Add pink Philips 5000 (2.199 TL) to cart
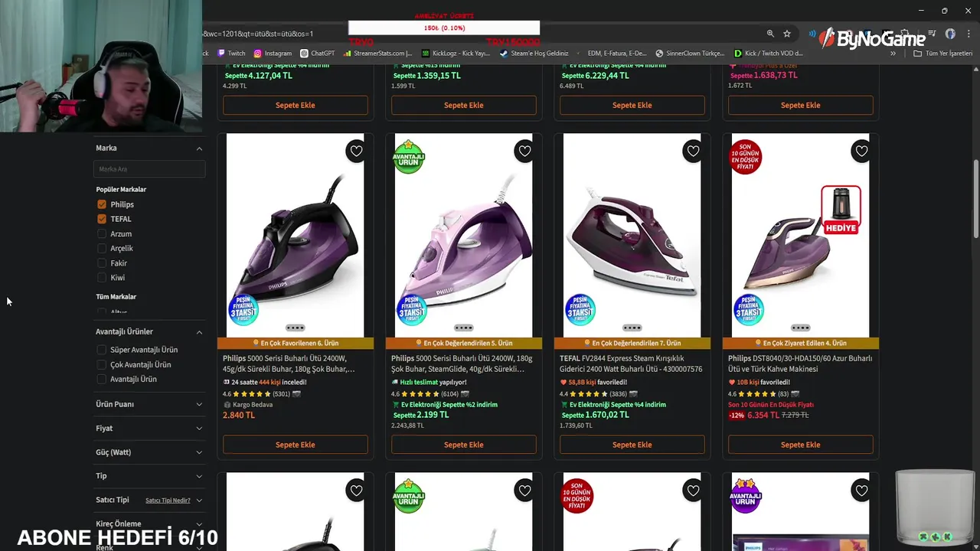Screen dimensions: 980x551 (x=464, y=445)
